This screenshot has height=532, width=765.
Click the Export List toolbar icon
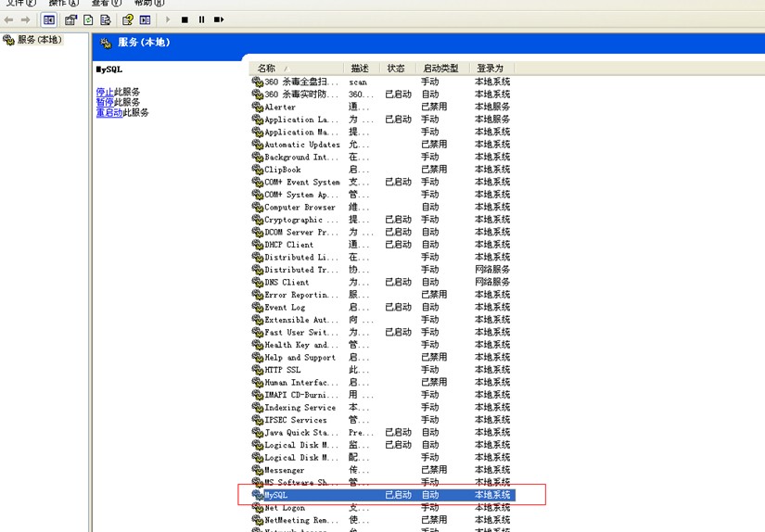tap(106, 20)
